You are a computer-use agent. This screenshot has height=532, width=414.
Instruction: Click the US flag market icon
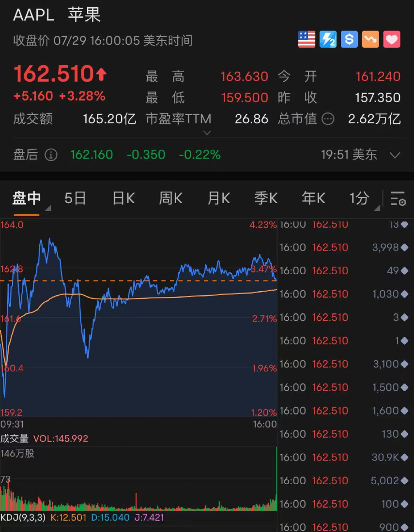306,39
